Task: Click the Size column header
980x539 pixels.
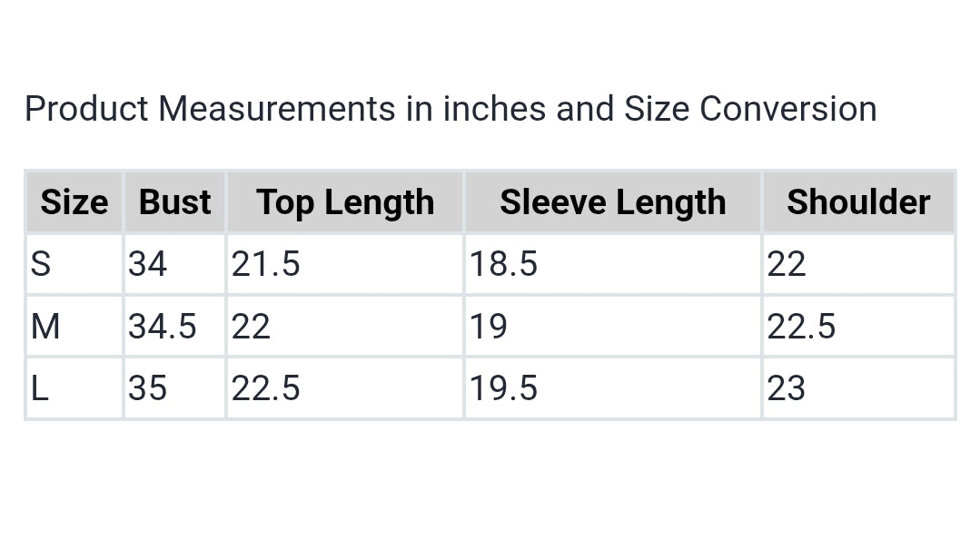Action: pos(74,202)
